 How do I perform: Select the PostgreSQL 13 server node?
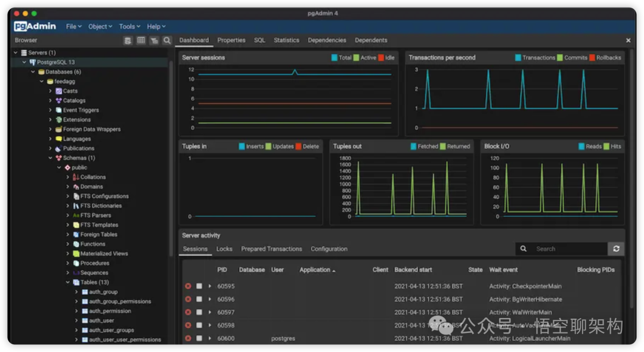pyautogui.click(x=55, y=62)
